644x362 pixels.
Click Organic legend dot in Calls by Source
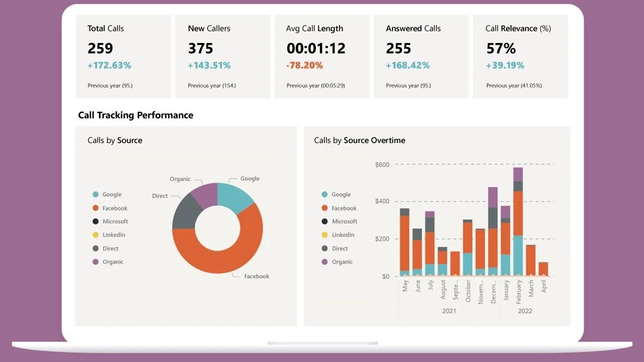point(96,262)
